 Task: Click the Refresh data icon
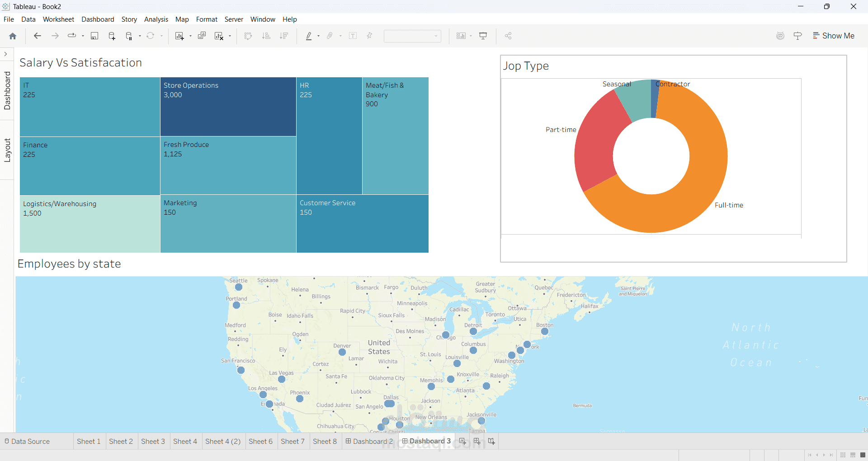[x=151, y=36]
